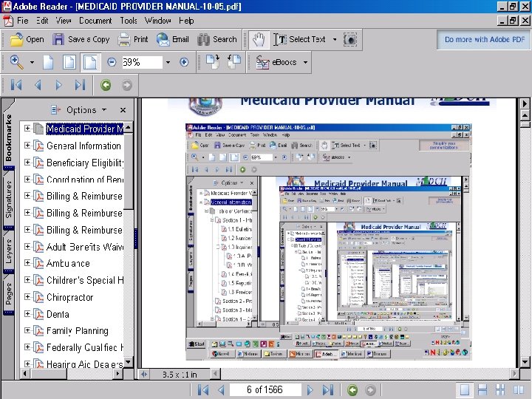Zoom out with the minus button
The image size is (532, 399).
pos(112,62)
